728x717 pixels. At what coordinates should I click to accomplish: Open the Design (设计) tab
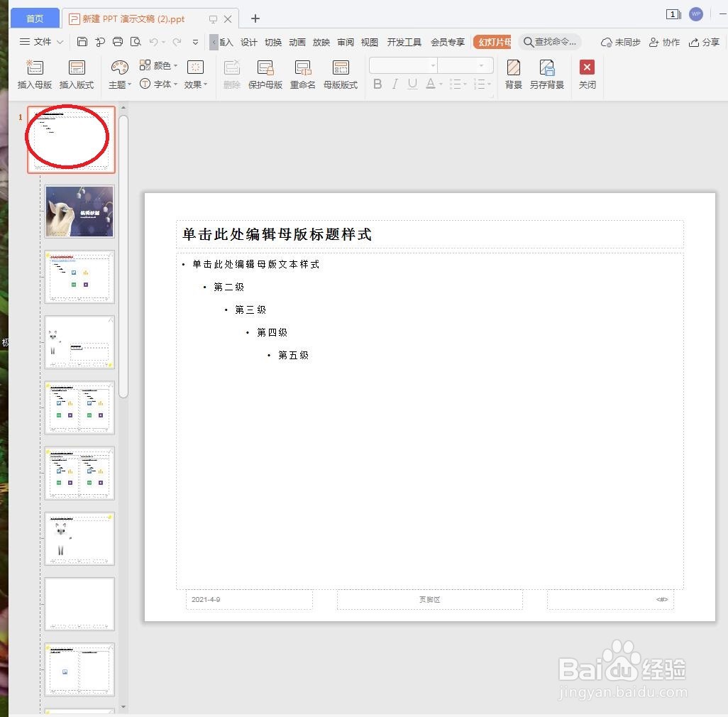249,43
